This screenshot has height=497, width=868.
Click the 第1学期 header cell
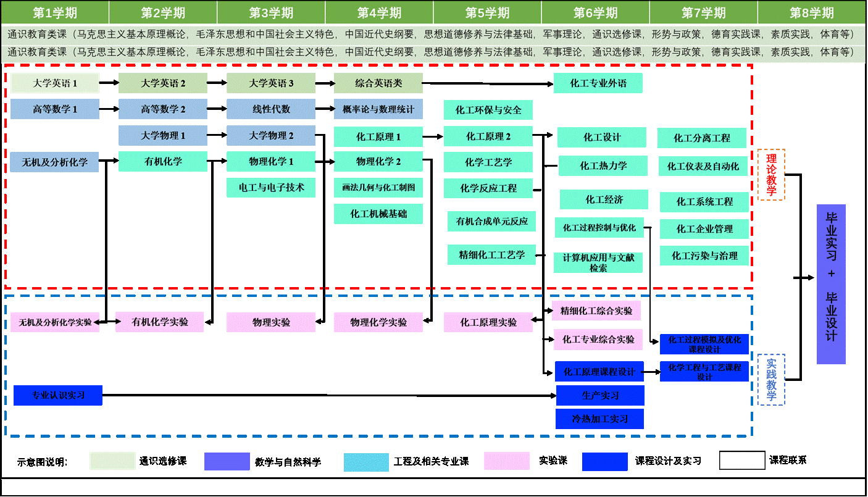(55, 12)
